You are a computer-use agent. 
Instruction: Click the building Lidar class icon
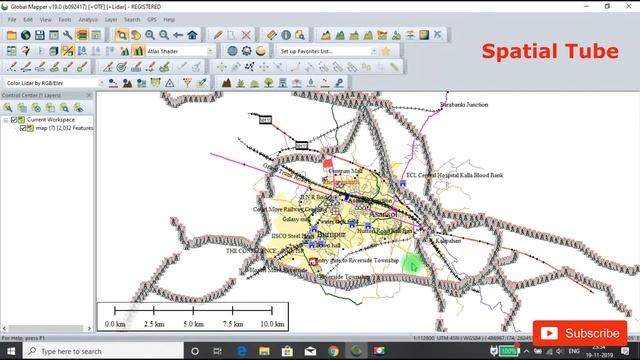pyautogui.click(x=282, y=83)
